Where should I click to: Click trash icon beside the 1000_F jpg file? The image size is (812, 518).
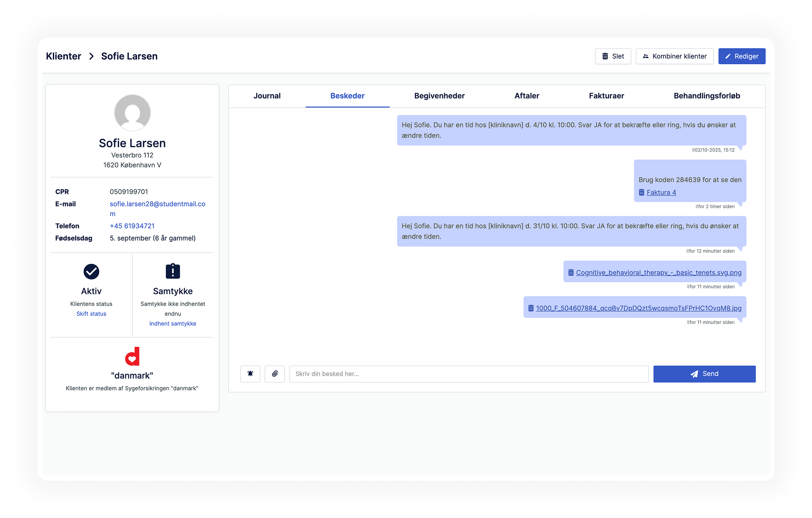[531, 309]
